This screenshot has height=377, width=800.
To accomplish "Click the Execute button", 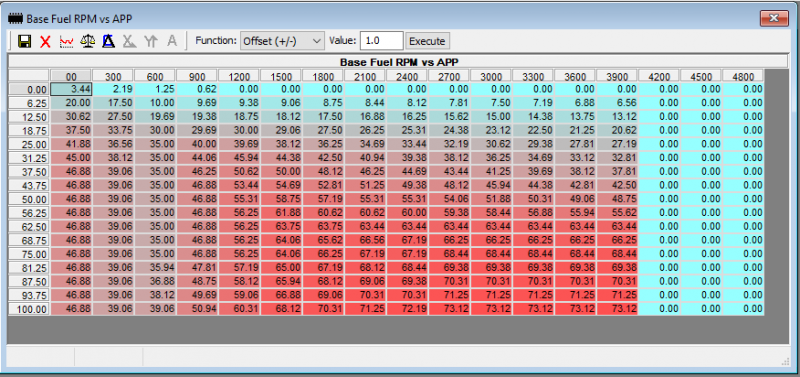I will [428, 41].
